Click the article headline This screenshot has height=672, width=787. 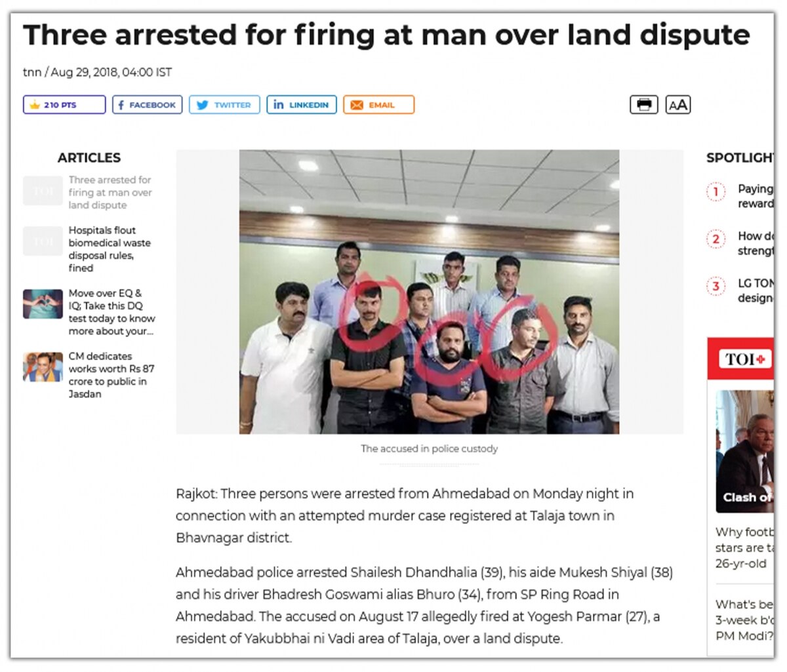click(386, 35)
